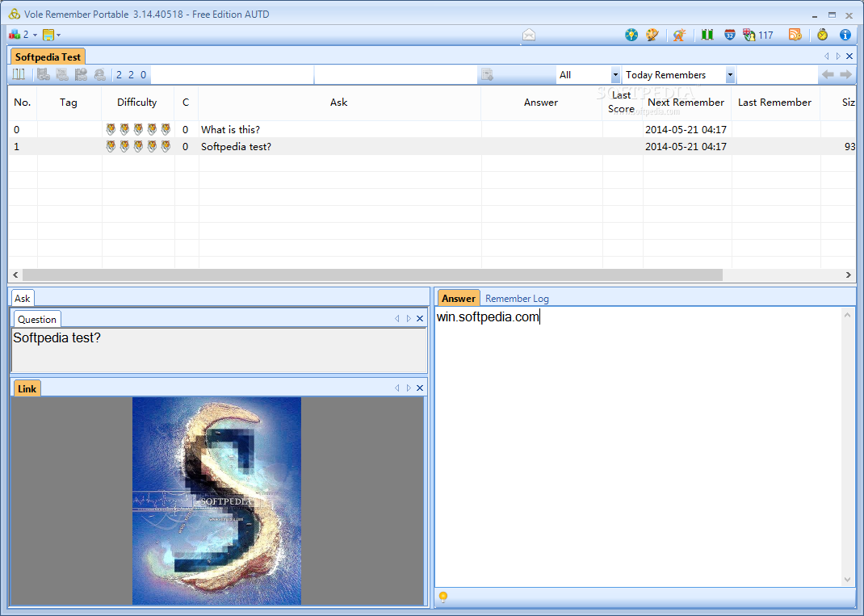Click previous-tab arrow beside Softpedia Test close
Viewport: 864px width, 616px height.
tap(827, 57)
